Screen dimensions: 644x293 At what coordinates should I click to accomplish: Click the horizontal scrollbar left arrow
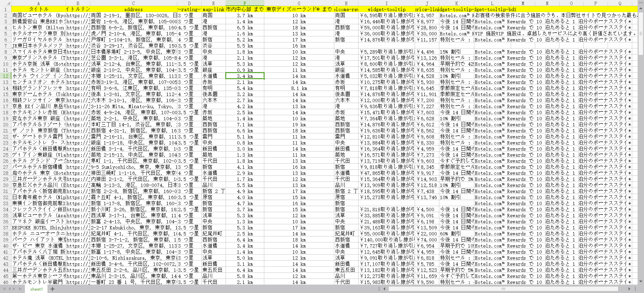(384, 289)
